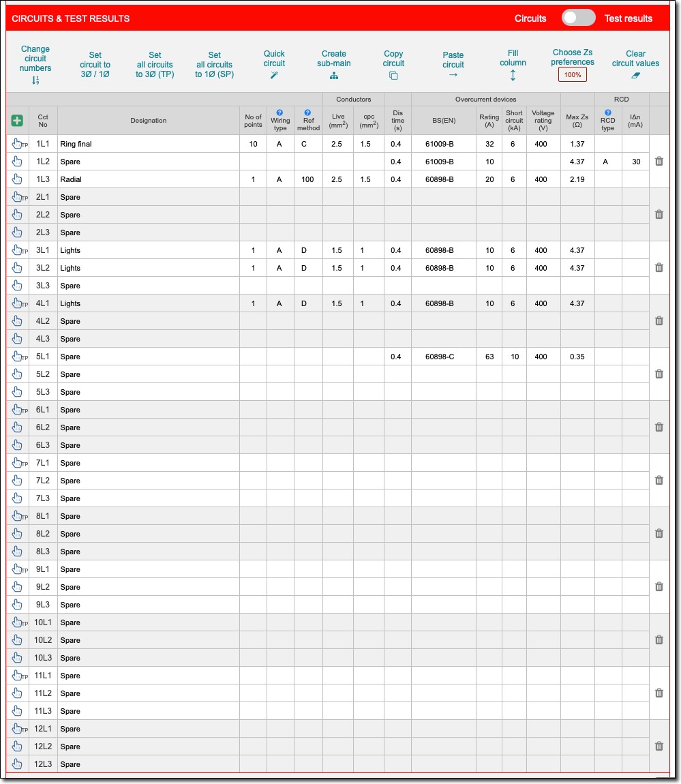Click ref method C in row 1L1
Viewport: 681px width, 784px height.
point(308,144)
